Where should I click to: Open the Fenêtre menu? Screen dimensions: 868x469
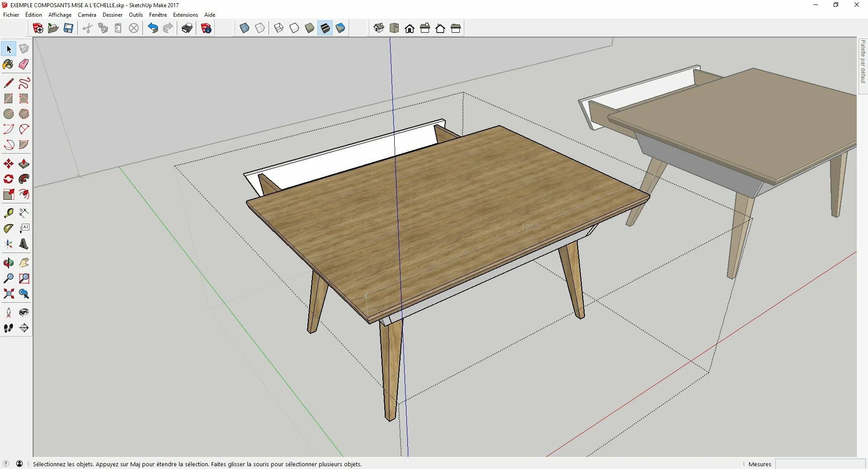click(x=158, y=15)
